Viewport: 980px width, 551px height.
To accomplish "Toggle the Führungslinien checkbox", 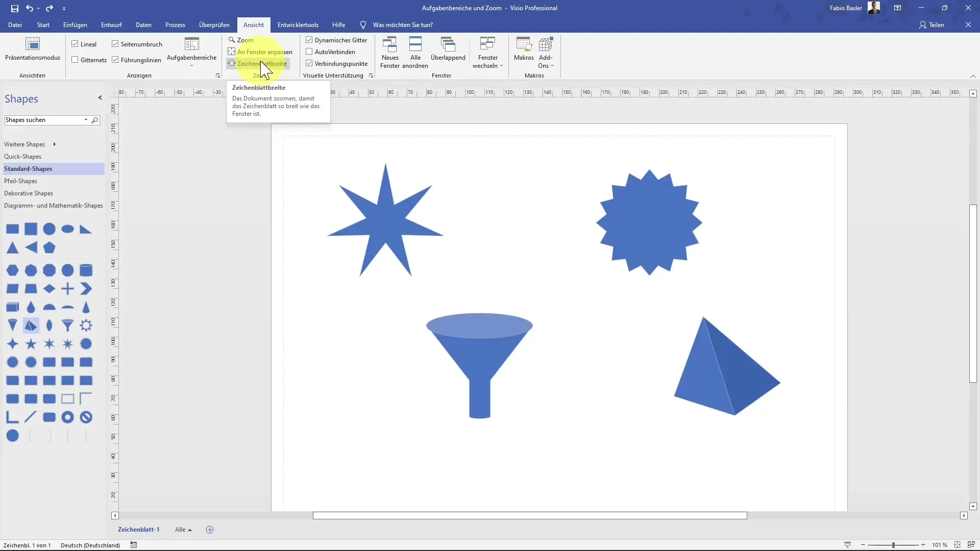I will point(115,60).
